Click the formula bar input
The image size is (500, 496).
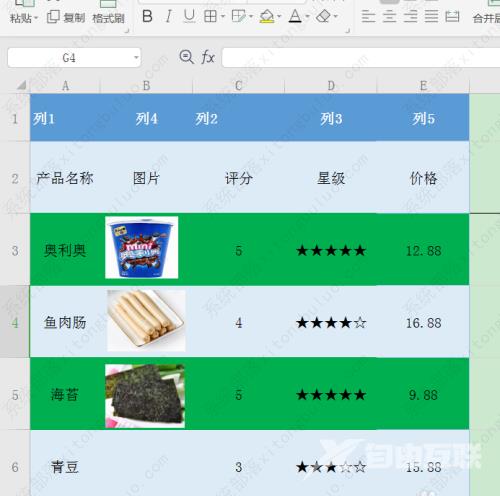click(361, 58)
